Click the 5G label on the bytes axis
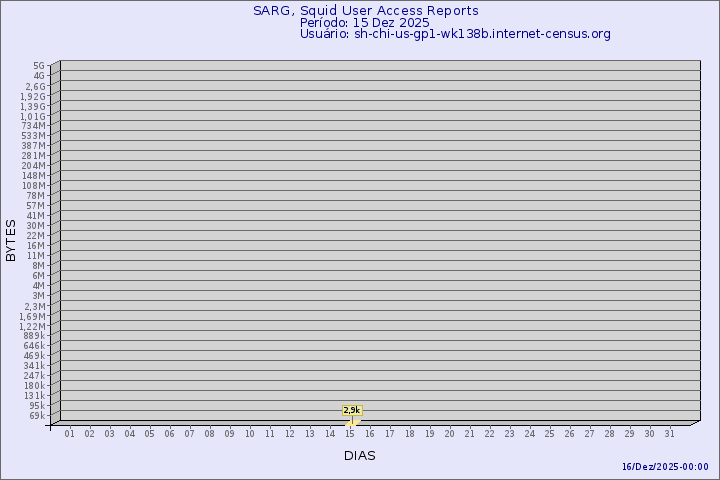Viewport: 720px width, 480px height. point(39,66)
